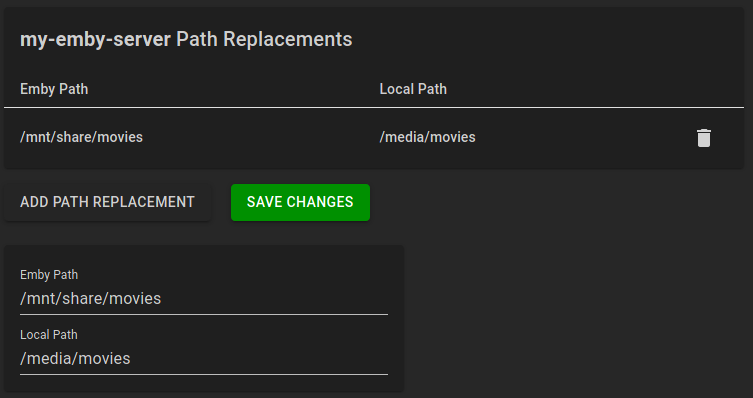Click the /mnt/share/movies table cell
753x398 pixels.
pos(82,137)
